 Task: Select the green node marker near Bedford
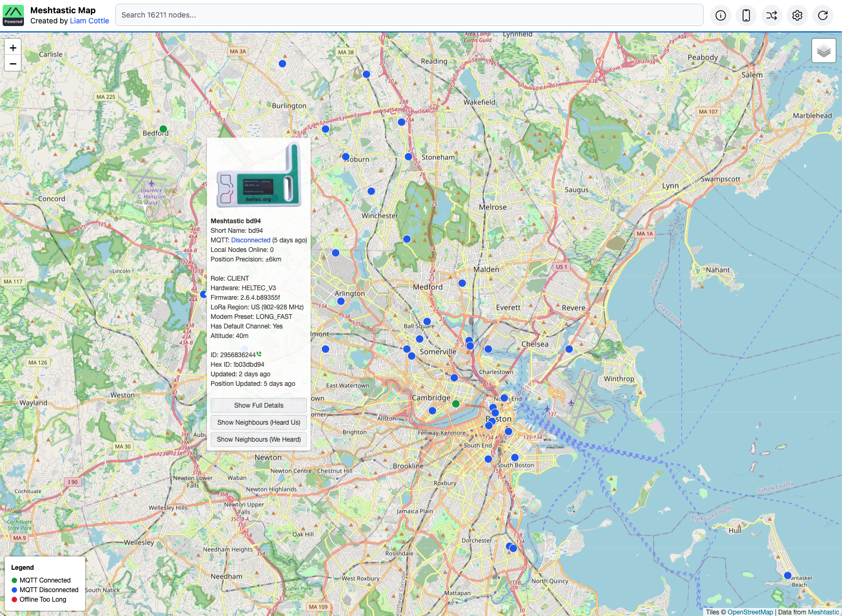pos(163,129)
